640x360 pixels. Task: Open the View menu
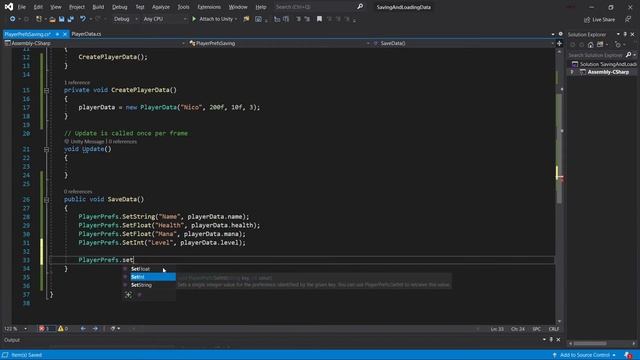click(x=56, y=7)
